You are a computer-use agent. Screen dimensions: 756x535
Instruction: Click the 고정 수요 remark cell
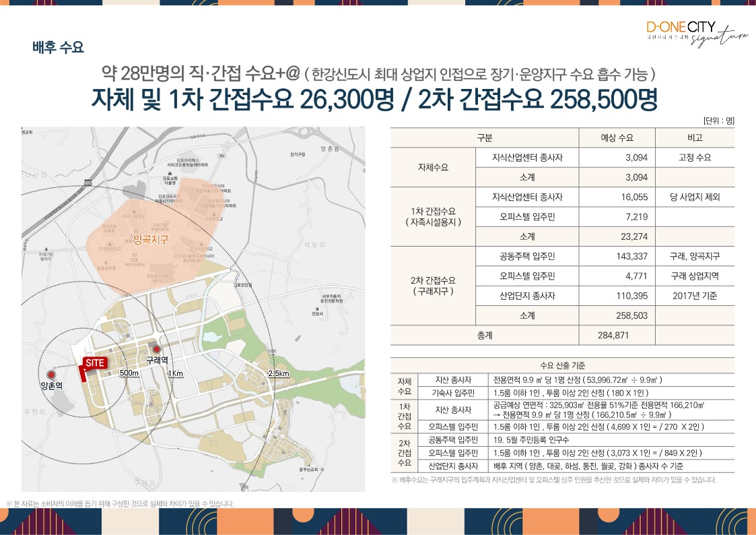(695, 158)
